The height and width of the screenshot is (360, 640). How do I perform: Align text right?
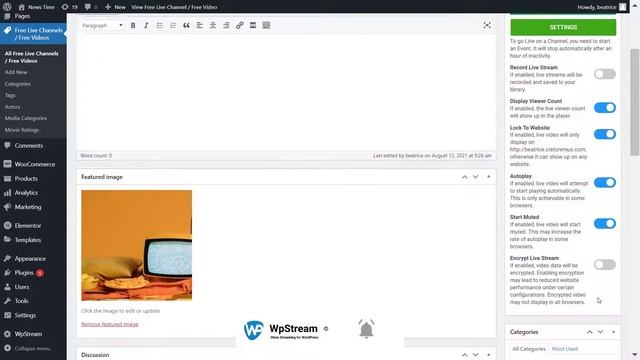pyautogui.click(x=226, y=25)
